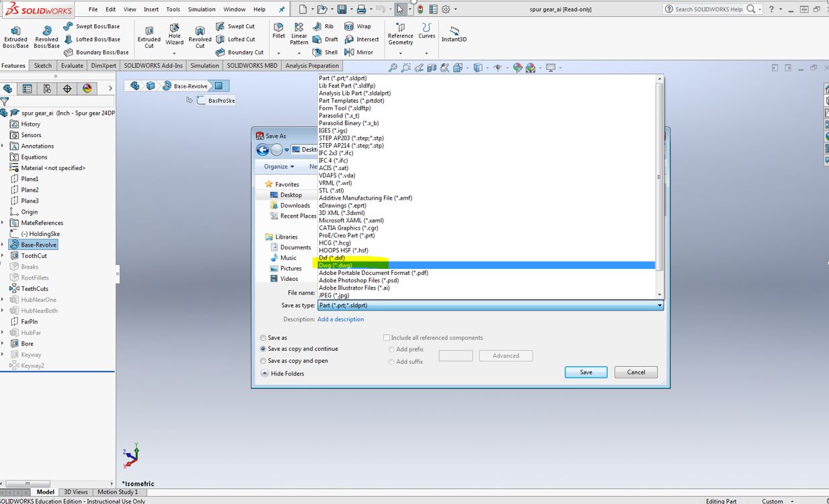Select the Add prefix radio option
This screenshot has height=504, width=829.
[391, 349]
